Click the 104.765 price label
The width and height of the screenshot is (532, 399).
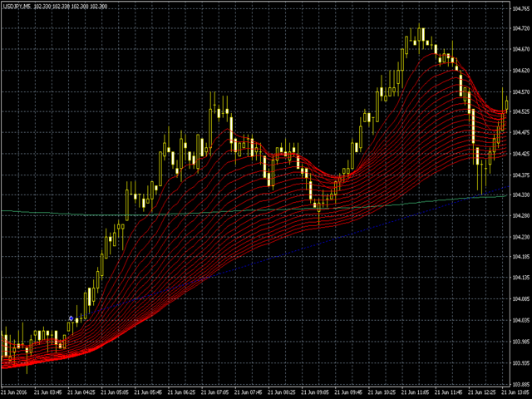coord(521,9)
